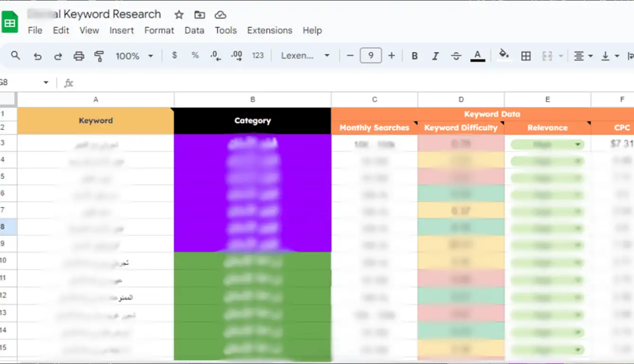This screenshot has height=364, width=634.
Task: Open the vertical align dropdown arrow
Action: pyautogui.click(x=617, y=56)
